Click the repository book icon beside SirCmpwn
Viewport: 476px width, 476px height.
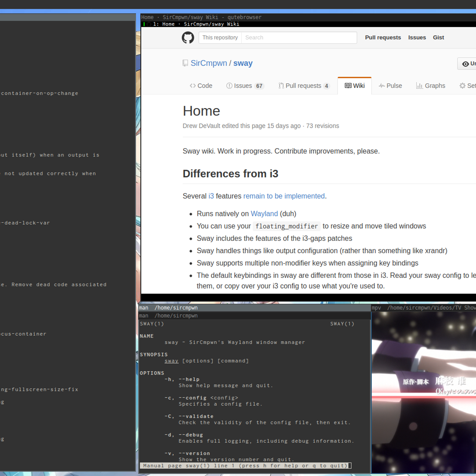[x=185, y=63]
